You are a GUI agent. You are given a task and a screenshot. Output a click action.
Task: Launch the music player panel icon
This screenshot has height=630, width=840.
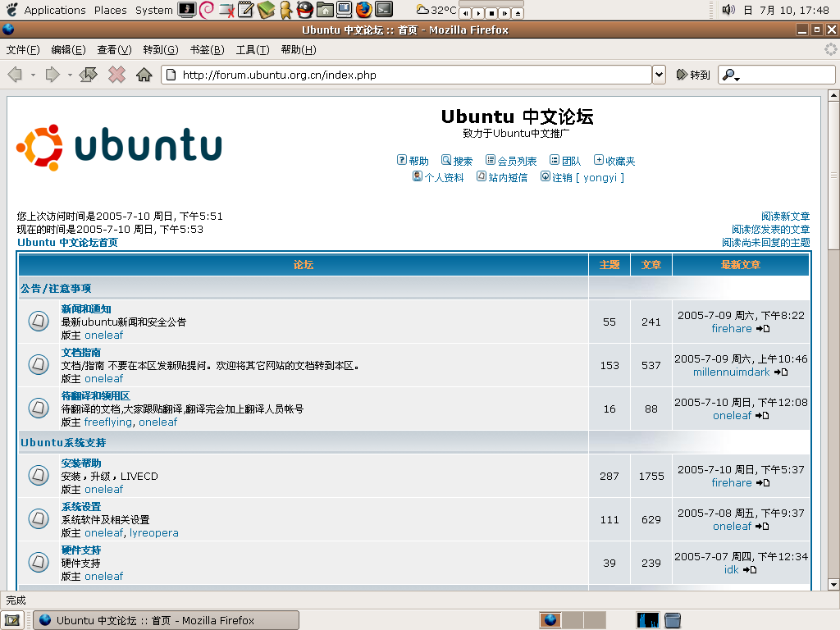pyautogui.click(x=187, y=9)
